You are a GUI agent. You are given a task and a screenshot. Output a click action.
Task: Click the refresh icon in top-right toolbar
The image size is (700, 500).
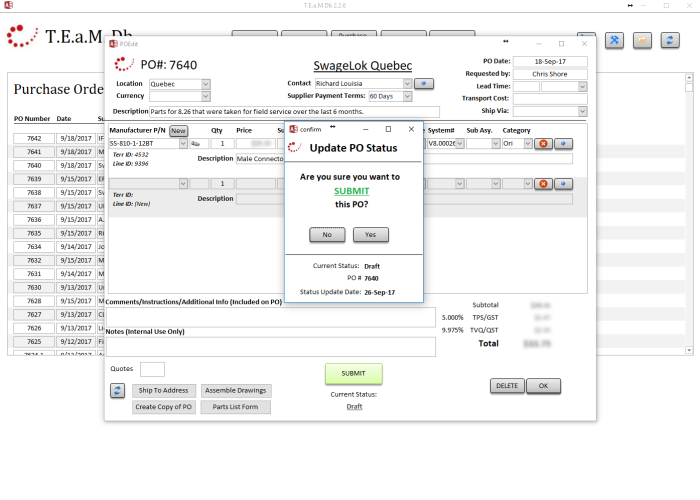[670, 40]
